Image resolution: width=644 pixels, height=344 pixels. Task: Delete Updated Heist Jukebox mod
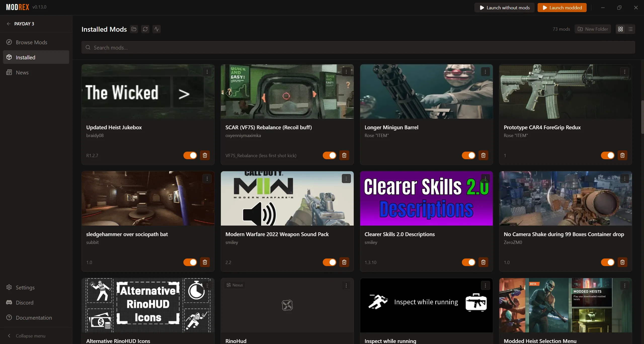205,155
